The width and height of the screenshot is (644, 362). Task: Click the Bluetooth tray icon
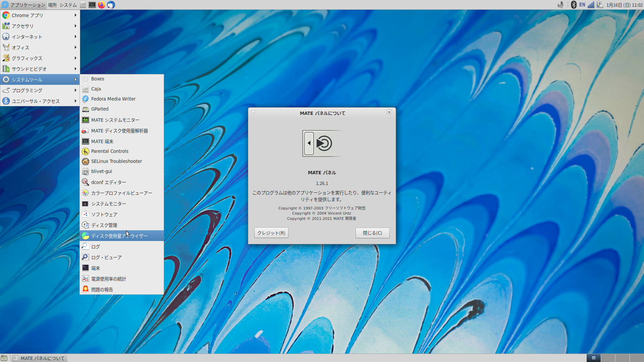[x=574, y=5]
